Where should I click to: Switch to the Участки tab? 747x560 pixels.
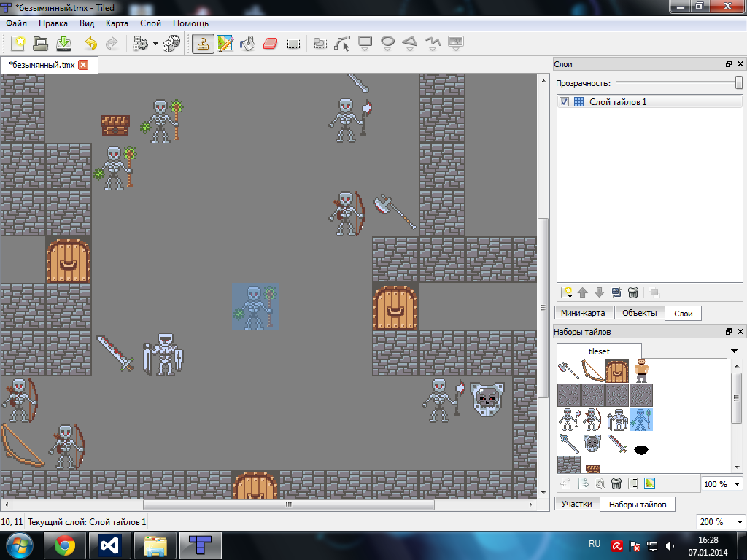576,504
